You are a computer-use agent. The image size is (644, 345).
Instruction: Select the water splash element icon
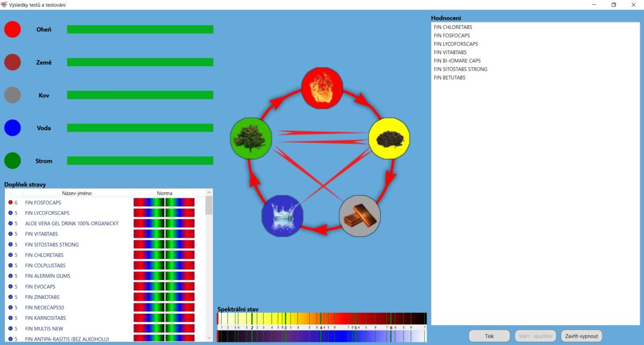[x=282, y=217]
